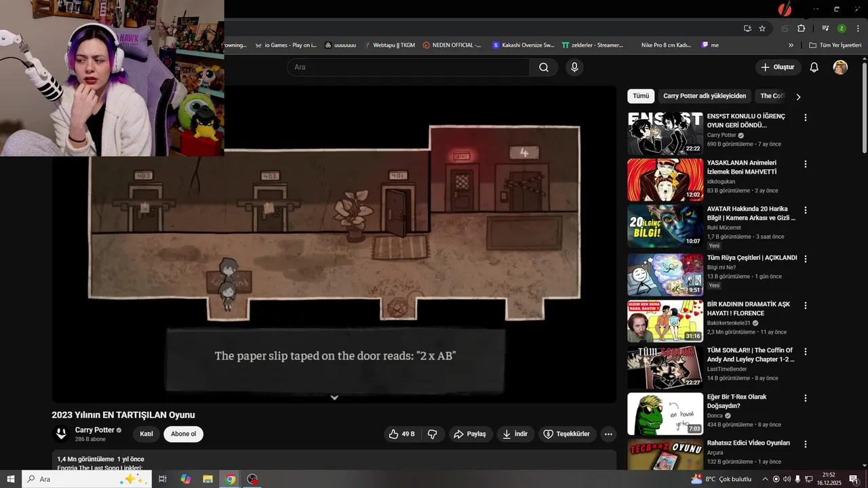Open Windows Start menu
The image size is (868, 488).
11,479
